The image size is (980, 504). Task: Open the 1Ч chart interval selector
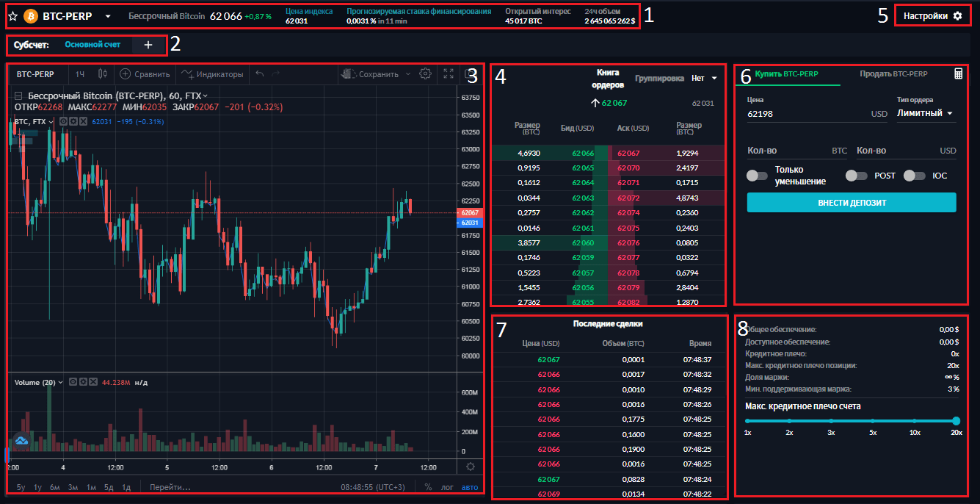click(80, 73)
